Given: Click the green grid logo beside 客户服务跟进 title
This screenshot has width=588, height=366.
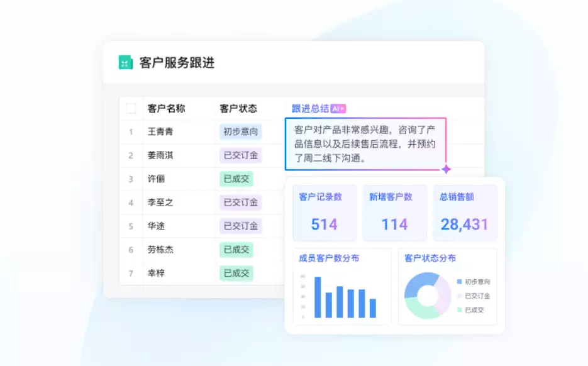Looking at the screenshot, I should pyautogui.click(x=124, y=62).
